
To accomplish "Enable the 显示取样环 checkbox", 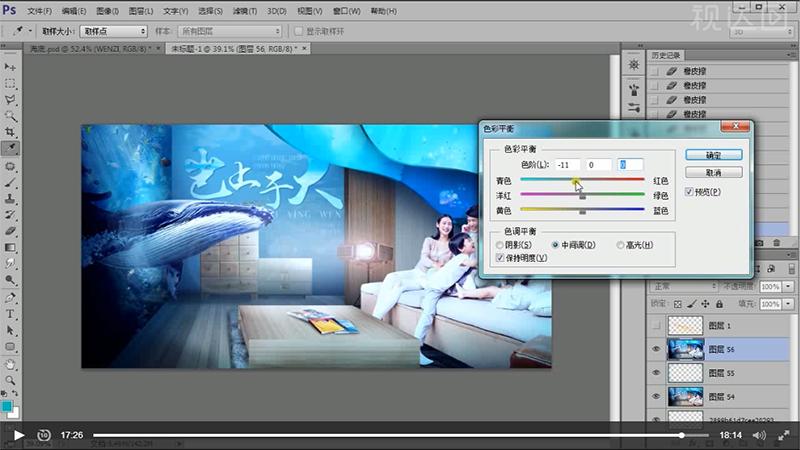I will point(299,31).
